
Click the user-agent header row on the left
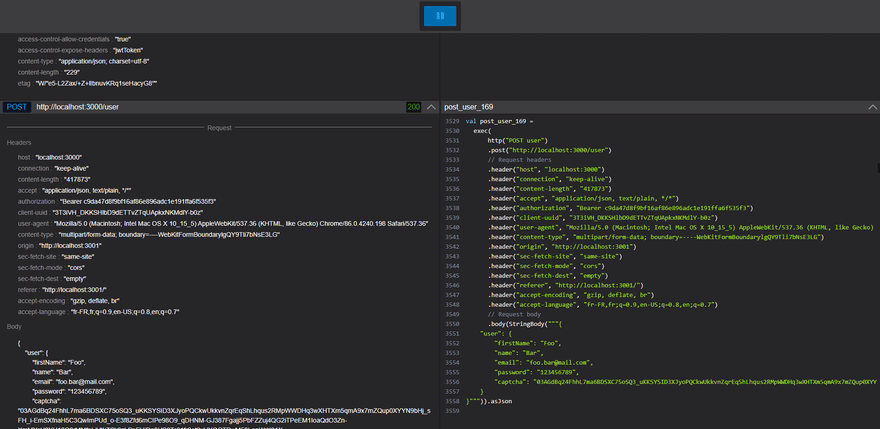[223, 223]
